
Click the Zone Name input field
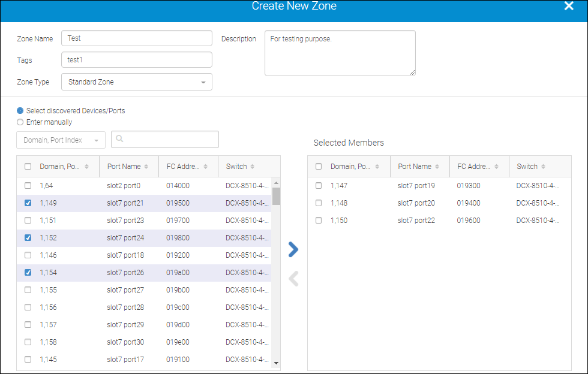[136, 38]
